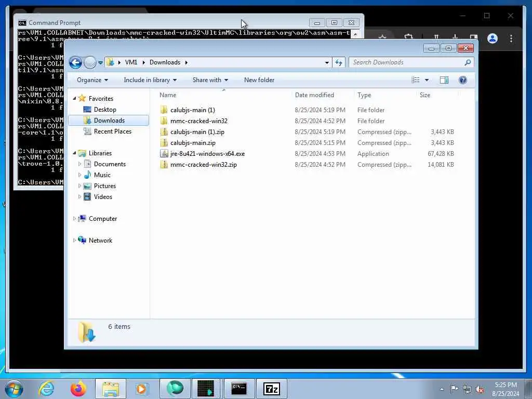Open the Share with menu
Image resolution: width=532 pixels, height=399 pixels.
(x=210, y=80)
